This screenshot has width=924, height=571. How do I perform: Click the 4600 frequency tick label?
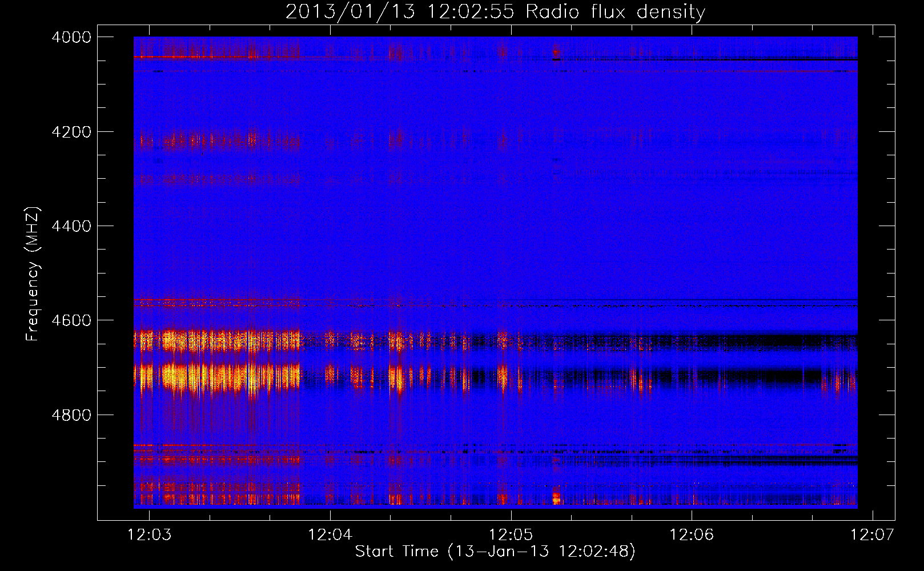tap(71, 320)
